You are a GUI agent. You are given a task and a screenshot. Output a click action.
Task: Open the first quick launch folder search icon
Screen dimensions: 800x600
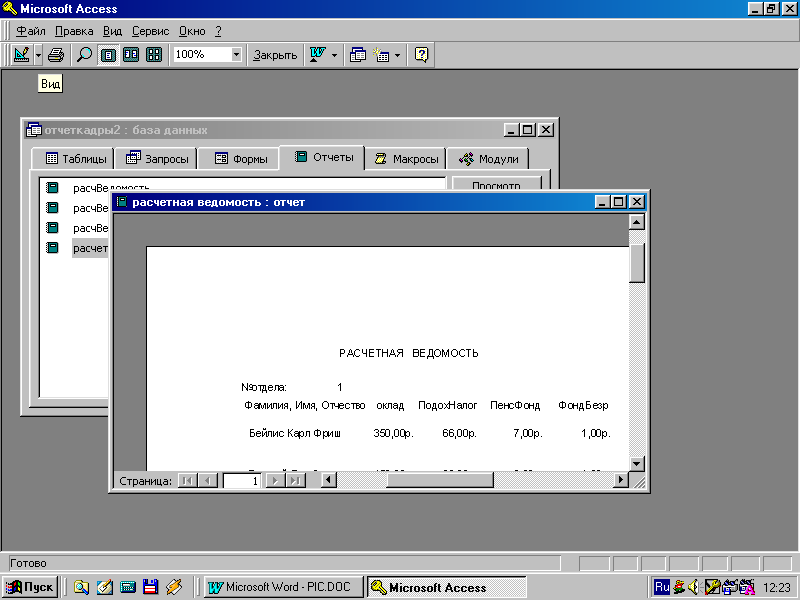(81, 587)
